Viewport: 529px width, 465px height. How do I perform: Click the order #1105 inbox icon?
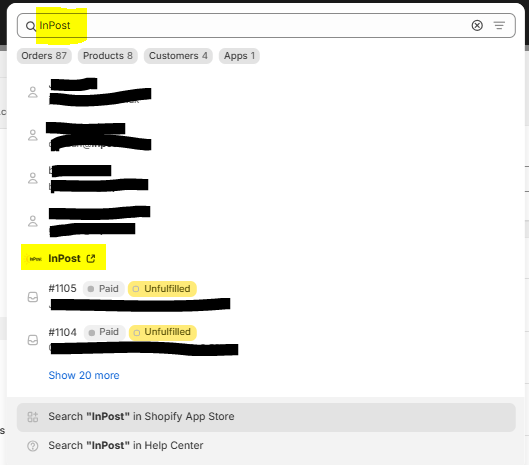point(33,297)
